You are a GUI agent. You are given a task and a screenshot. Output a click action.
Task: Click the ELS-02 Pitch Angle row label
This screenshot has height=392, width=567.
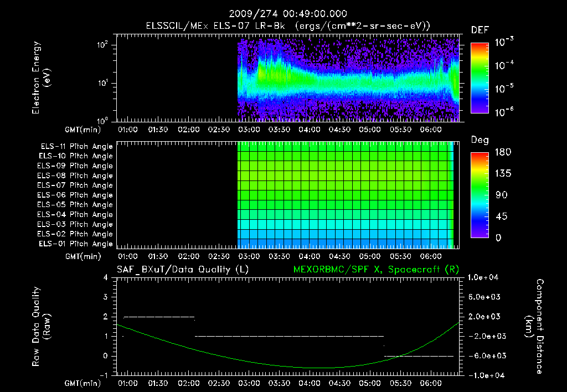[x=75, y=234]
